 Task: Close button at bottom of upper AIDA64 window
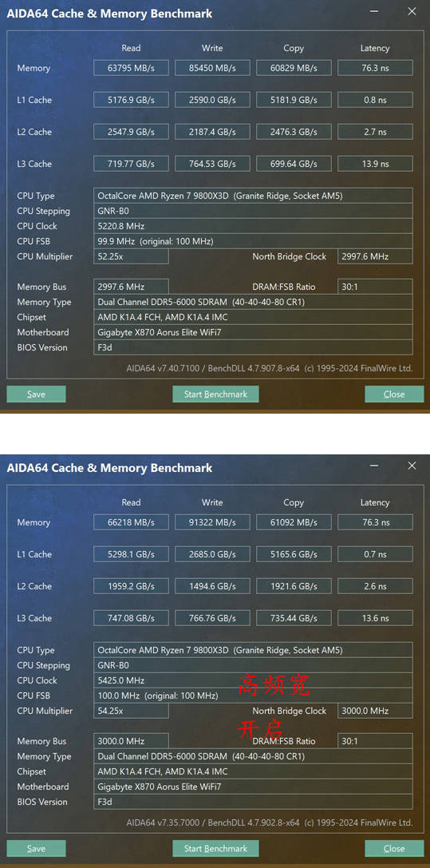coord(394,394)
